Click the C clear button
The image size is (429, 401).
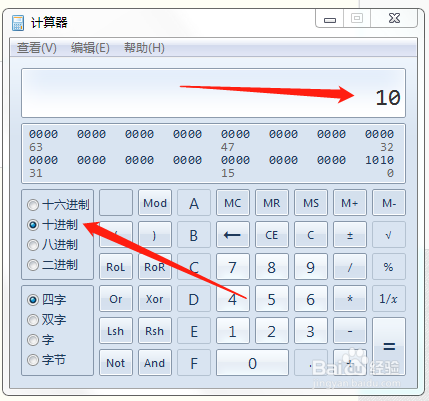(x=311, y=235)
